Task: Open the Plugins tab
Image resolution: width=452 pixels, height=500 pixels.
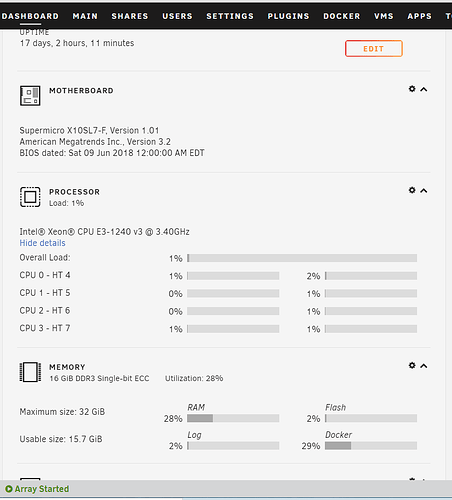Action: coord(288,16)
